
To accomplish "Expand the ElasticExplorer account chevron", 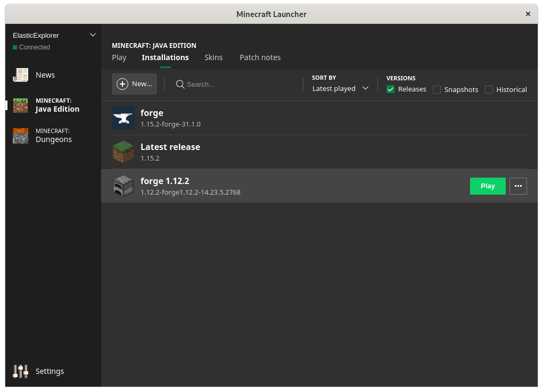I will (93, 35).
